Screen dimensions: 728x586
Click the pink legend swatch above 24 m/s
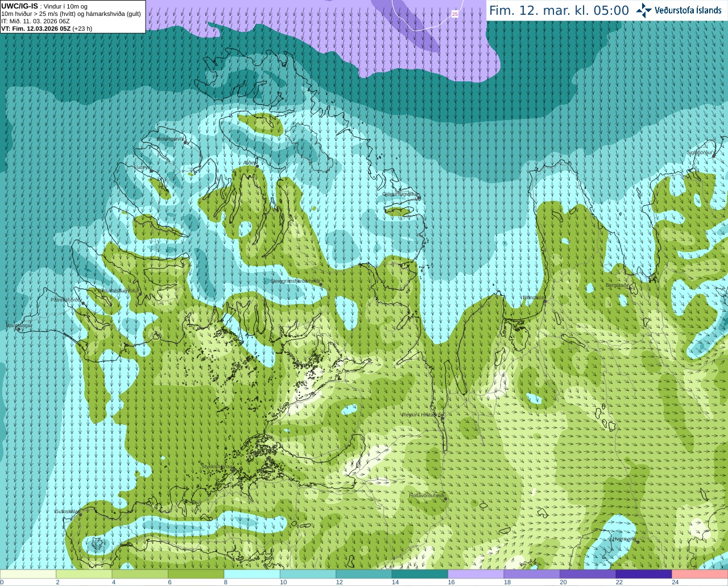(x=700, y=574)
